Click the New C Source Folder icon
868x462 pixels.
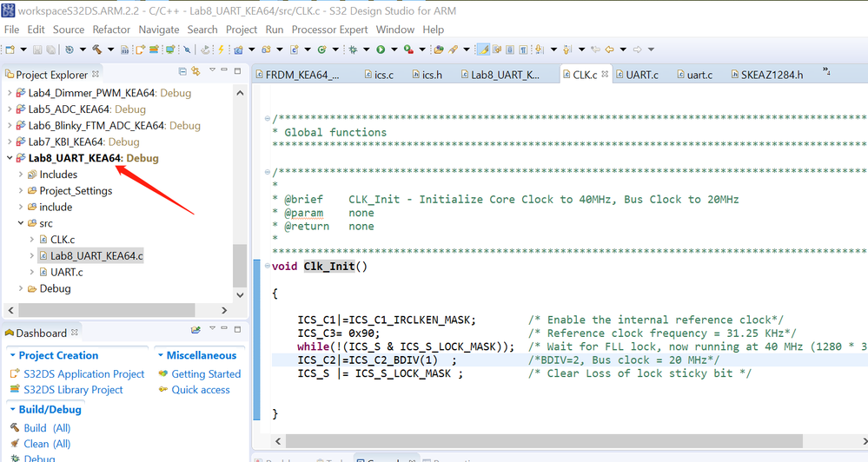266,49
